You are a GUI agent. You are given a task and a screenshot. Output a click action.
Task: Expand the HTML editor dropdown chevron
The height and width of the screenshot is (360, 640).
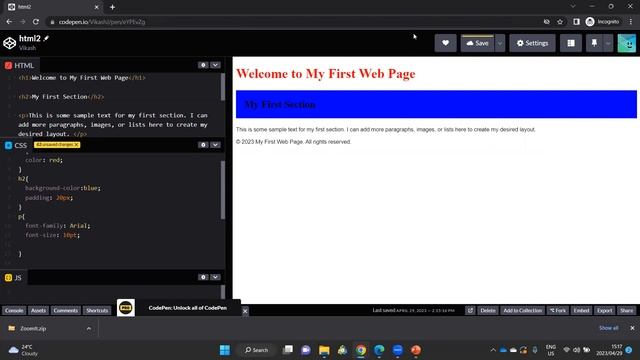click(215, 65)
